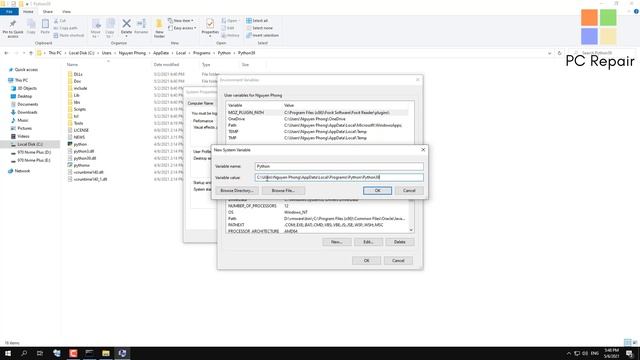Open the New item dropdown
This screenshot has height=360, width=640.
point(181,20)
